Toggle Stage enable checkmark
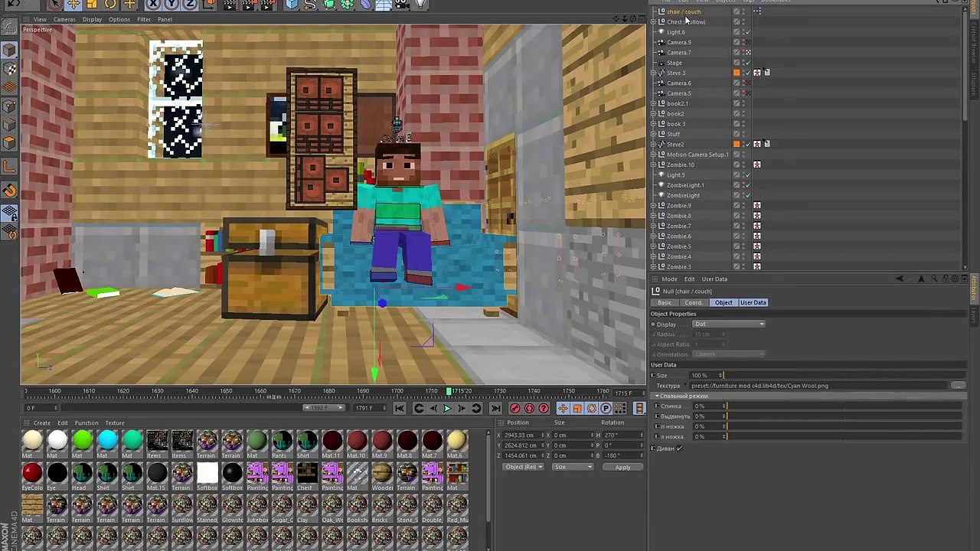The width and height of the screenshot is (980, 551). (x=748, y=63)
